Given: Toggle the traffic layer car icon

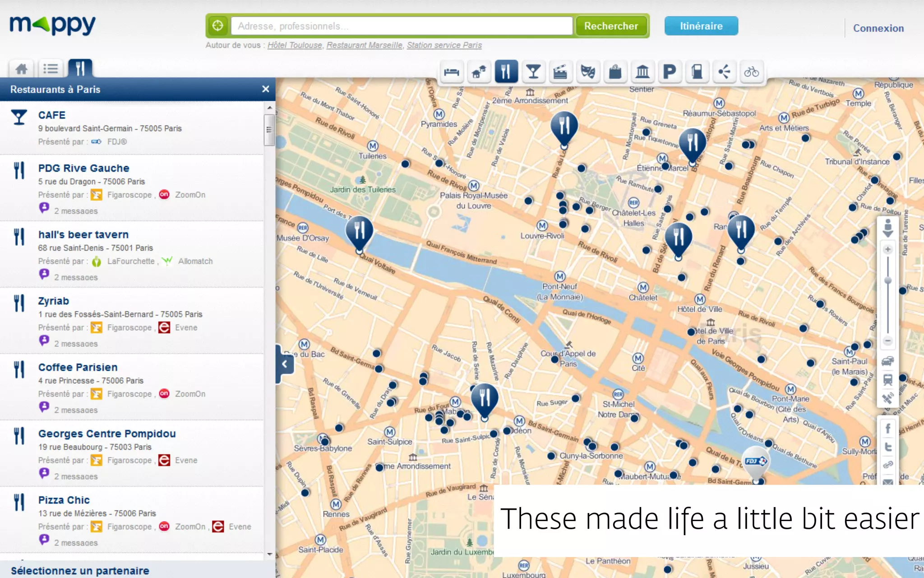Looking at the screenshot, I should [x=887, y=361].
